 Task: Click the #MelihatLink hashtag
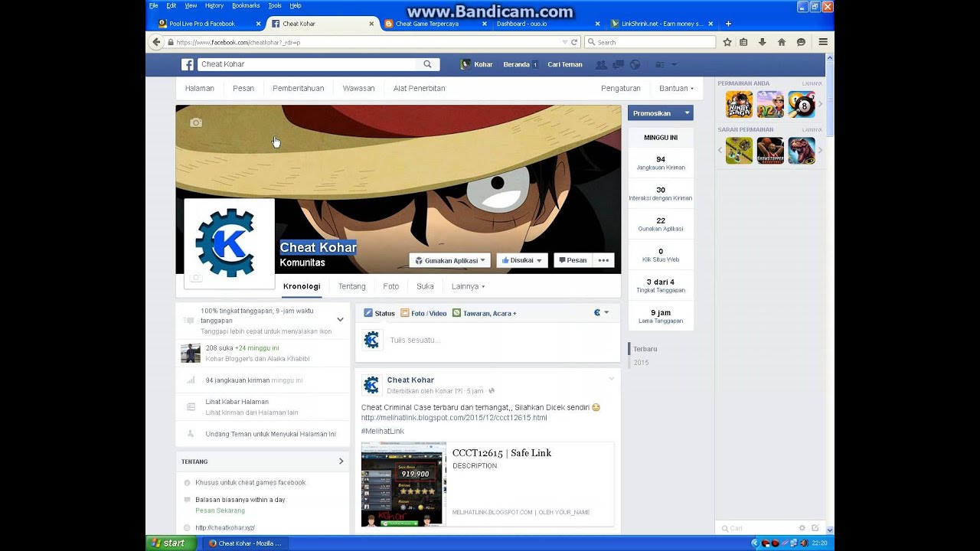(383, 431)
